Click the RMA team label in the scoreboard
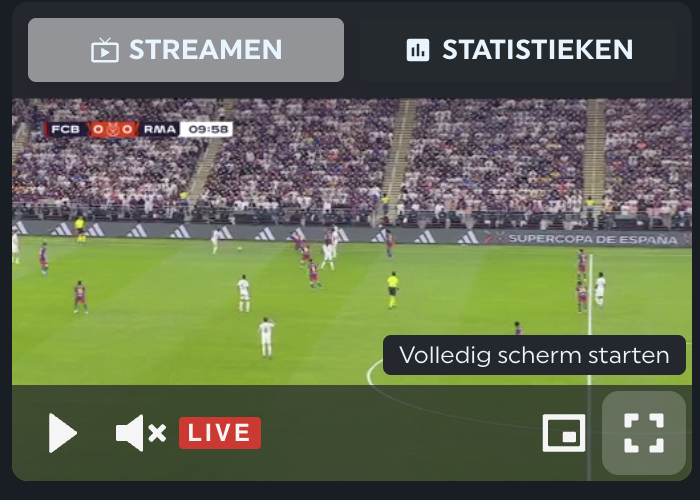The image size is (700, 500). tap(159, 129)
